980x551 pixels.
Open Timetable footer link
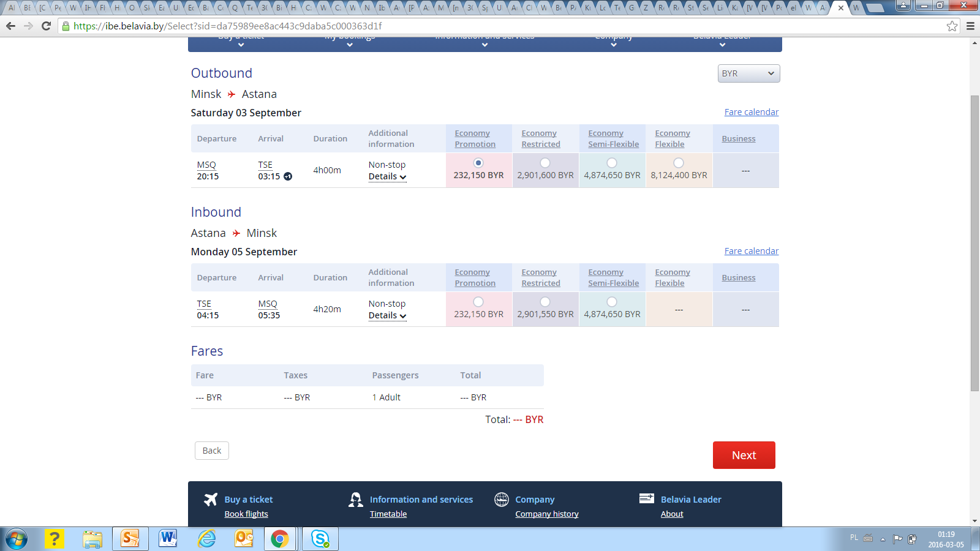(x=388, y=514)
